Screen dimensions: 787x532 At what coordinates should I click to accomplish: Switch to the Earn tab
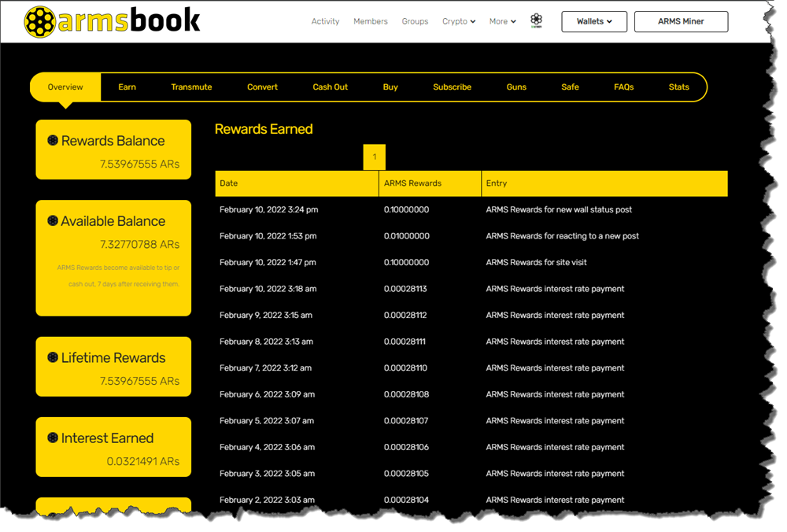click(x=127, y=87)
